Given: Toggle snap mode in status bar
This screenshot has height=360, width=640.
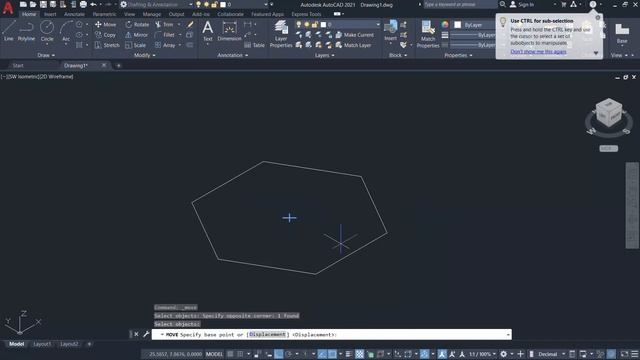Looking at the screenshot, I should click(240, 354).
